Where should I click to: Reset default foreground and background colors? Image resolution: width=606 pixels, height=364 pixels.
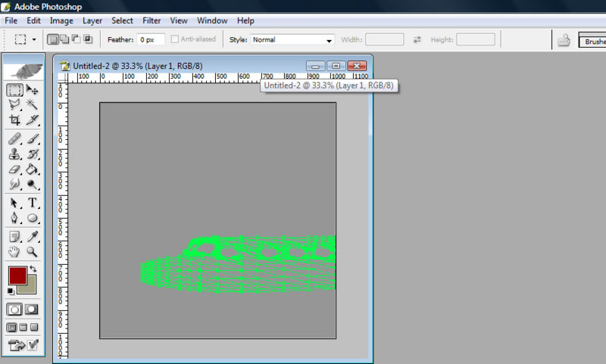coord(11,291)
